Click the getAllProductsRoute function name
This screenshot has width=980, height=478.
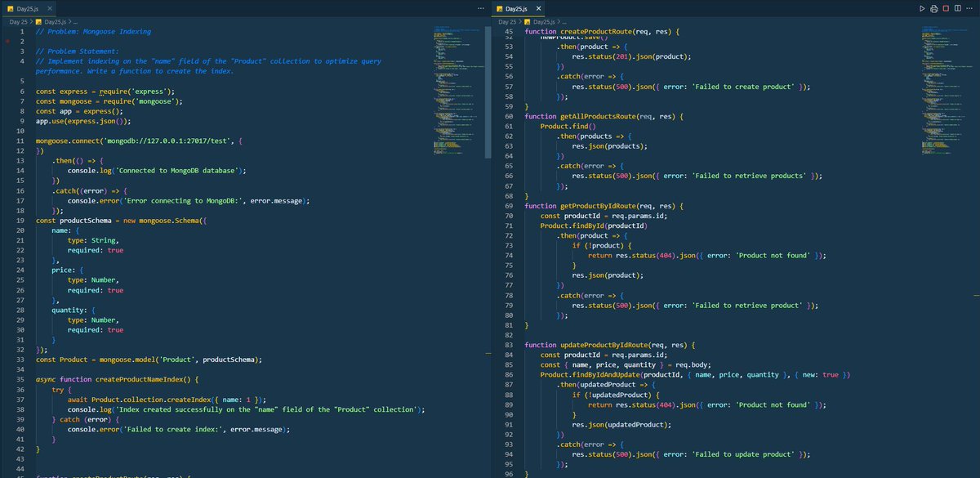pos(601,116)
